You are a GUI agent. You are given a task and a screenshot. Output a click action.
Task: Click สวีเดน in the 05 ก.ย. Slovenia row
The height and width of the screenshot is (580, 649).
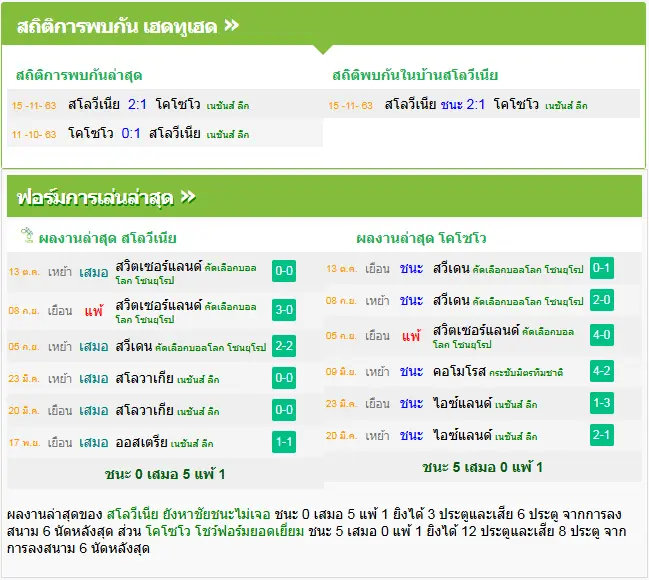[x=134, y=346]
